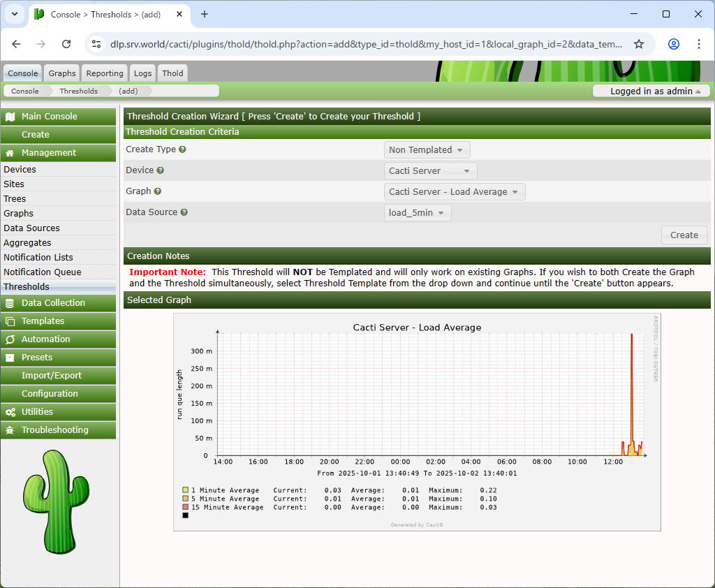
Task: Click the help icon beside Create Type
Action: 182,149
